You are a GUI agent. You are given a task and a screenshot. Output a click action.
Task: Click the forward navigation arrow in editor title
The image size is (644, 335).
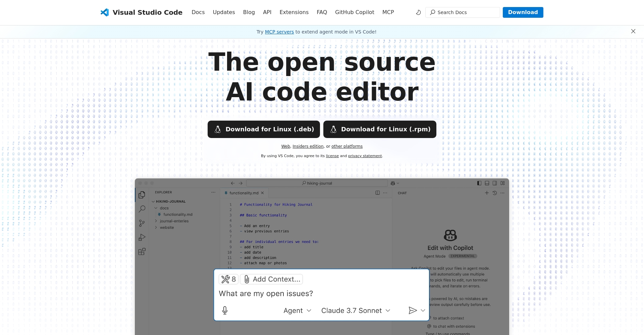240,183
